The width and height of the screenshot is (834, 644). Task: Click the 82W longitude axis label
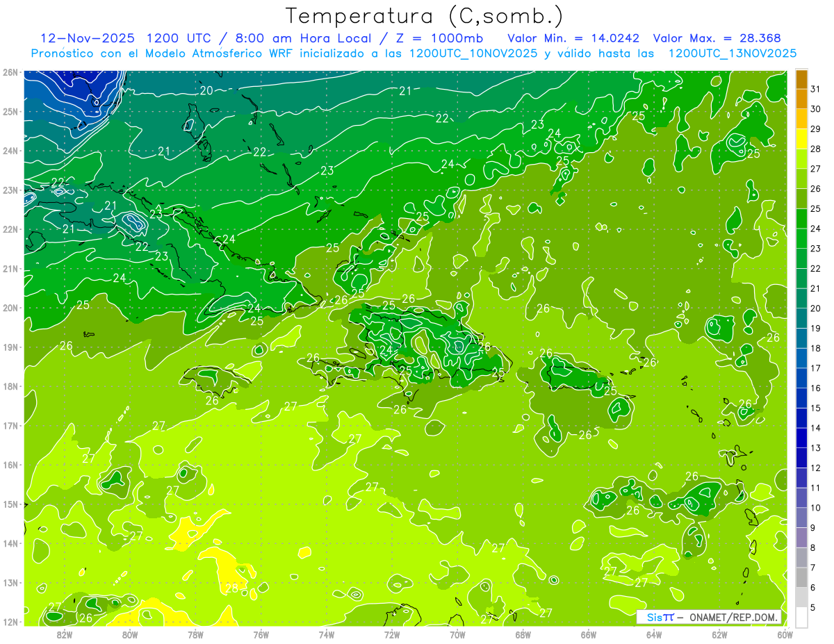tap(65, 634)
